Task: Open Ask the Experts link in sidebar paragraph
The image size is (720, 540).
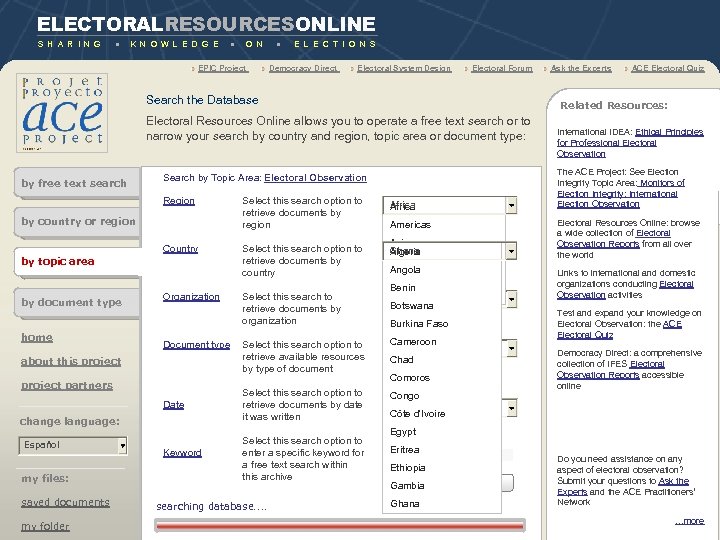Action: coord(623,487)
